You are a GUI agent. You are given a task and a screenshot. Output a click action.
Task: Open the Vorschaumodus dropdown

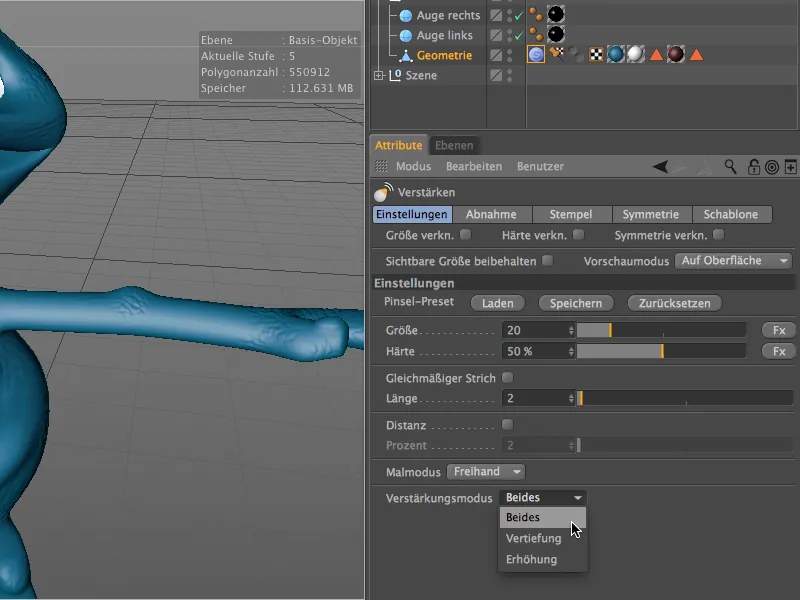[x=733, y=261]
